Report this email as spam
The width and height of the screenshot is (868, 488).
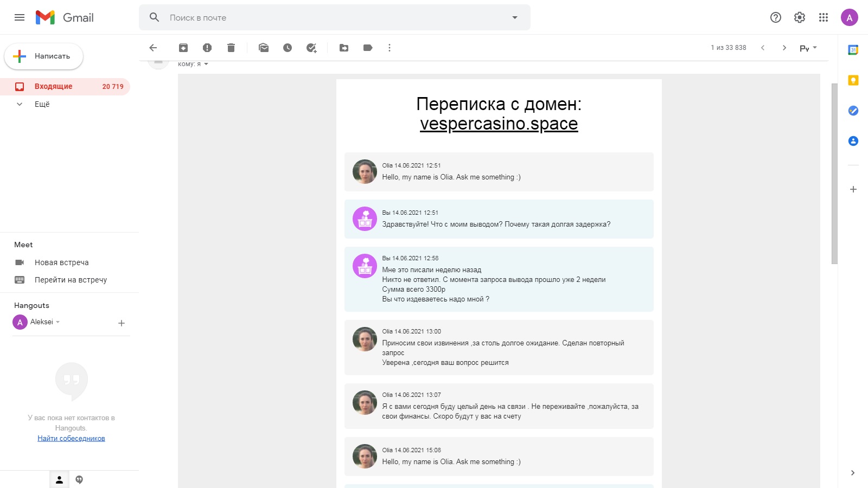(x=207, y=48)
